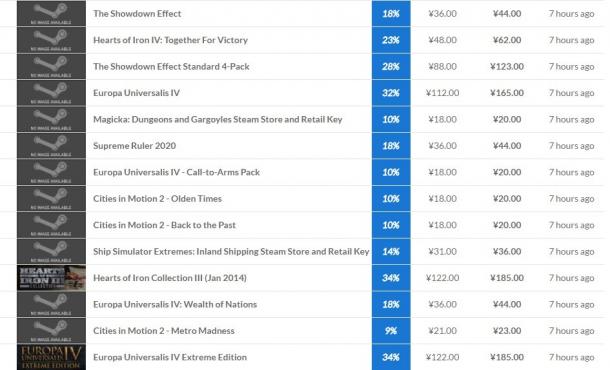The width and height of the screenshot is (610, 370).
Task: Open Cities in Motion 2 - Olden Times
Action: pyautogui.click(x=157, y=198)
